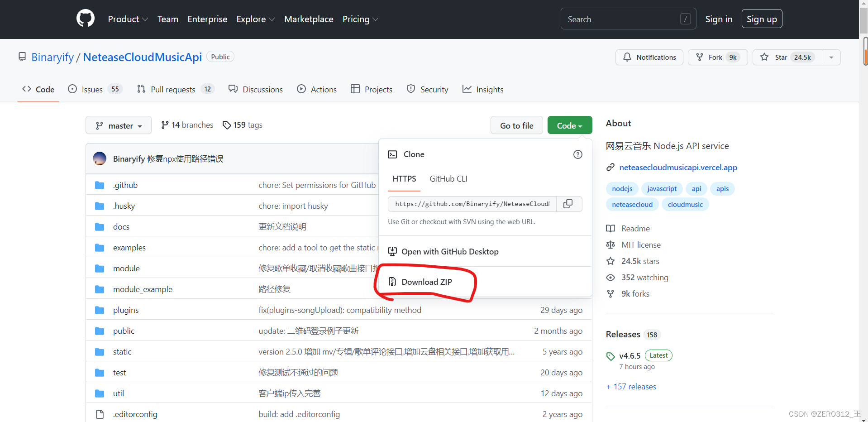
Task: Open the public folder icon
Action: point(100,331)
